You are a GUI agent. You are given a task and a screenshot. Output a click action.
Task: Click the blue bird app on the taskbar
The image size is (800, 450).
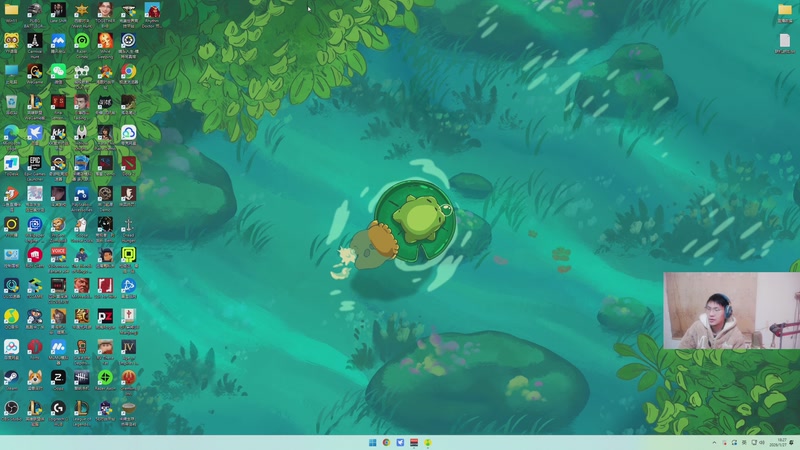pyautogui.click(x=400, y=442)
